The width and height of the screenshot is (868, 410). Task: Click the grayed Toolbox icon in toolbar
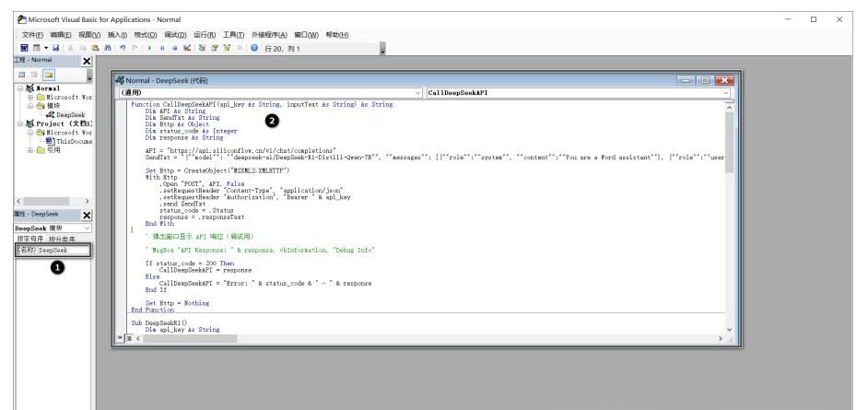(240, 48)
